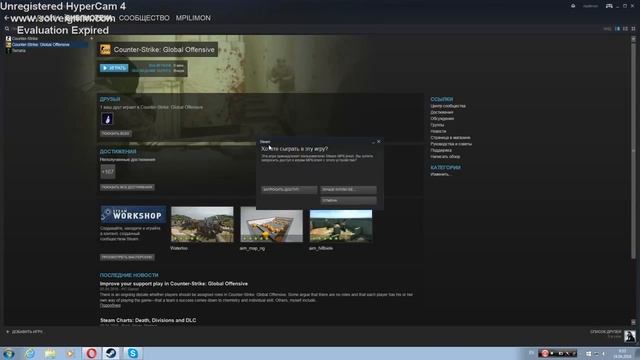Close the 'Хотите сыграть в эту игру?' dialog
The height and width of the screenshot is (360, 640).
(x=379, y=142)
